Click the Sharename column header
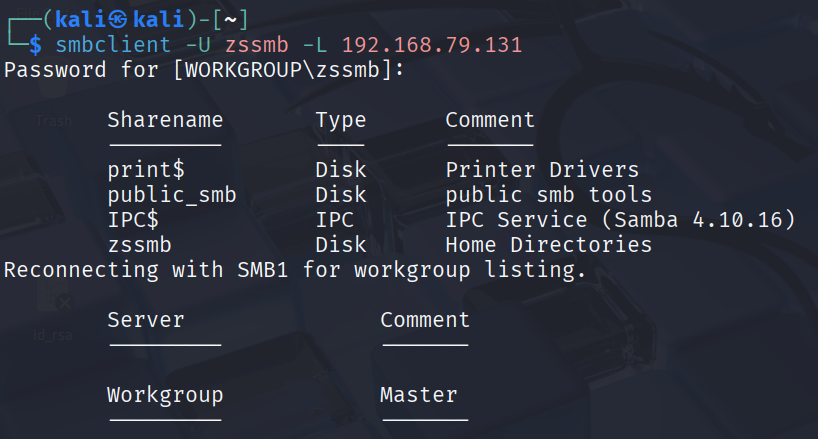This screenshot has width=818, height=439. (x=165, y=120)
